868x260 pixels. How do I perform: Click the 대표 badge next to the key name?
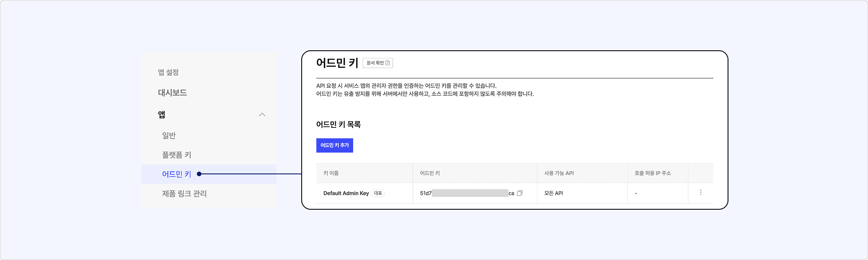(x=378, y=193)
